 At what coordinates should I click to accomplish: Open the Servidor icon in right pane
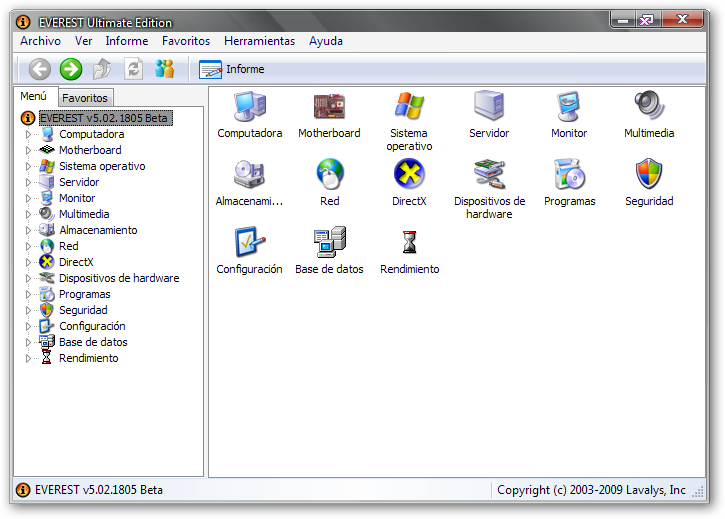point(489,106)
